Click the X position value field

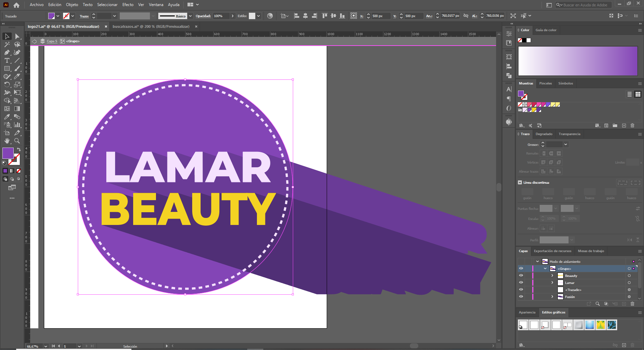(x=381, y=16)
